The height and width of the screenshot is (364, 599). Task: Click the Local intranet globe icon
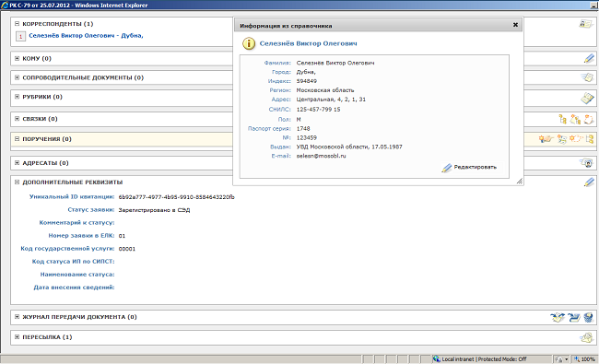[436, 359]
